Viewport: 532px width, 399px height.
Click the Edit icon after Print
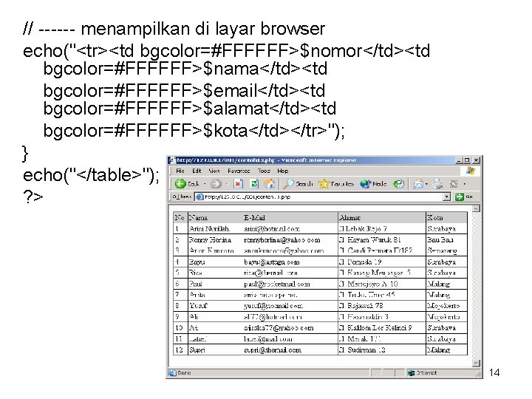[x=454, y=184]
